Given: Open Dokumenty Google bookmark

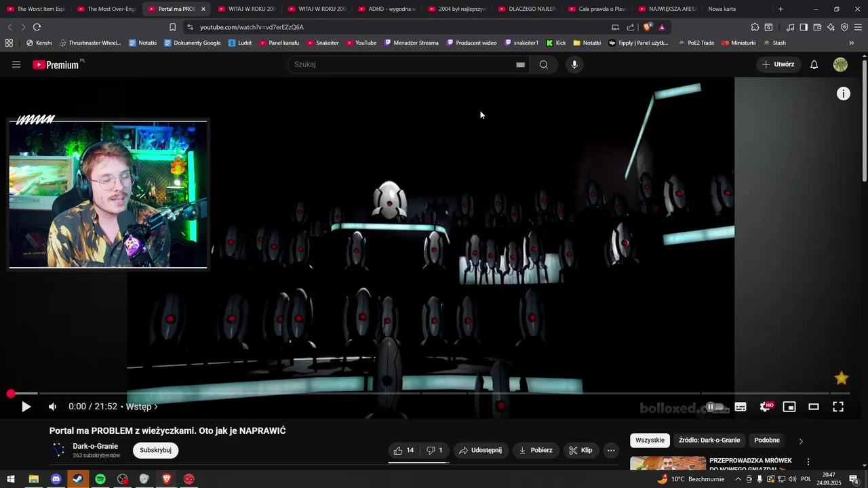Looking at the screenshot, I should point(192,43).
